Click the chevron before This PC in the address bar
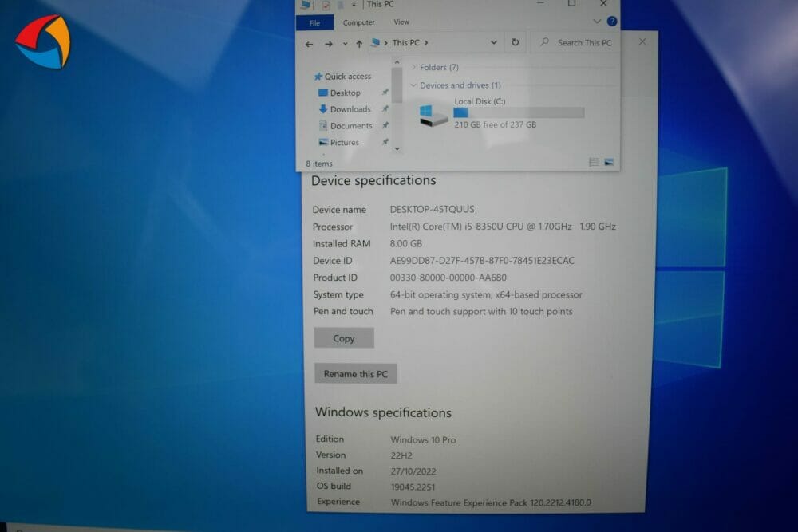The width and height of the screenshot is (798, 532). [x=385, y=43]
